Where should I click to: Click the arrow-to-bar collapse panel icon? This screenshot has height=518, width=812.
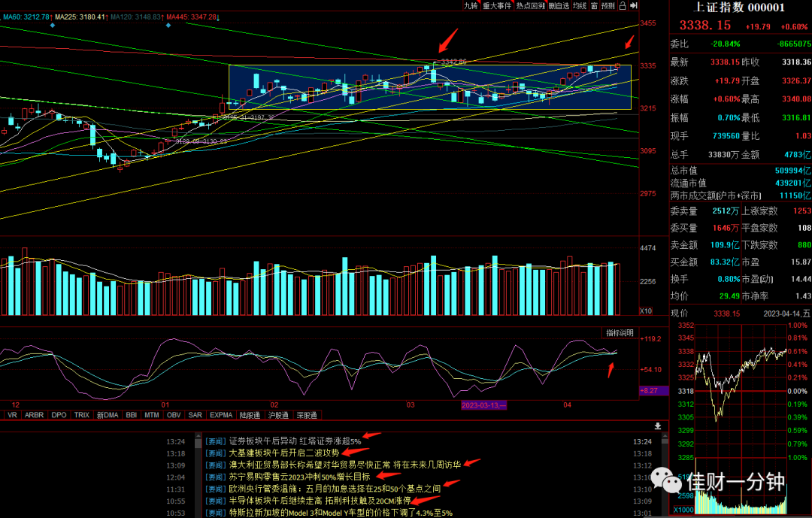pos(633,6)
